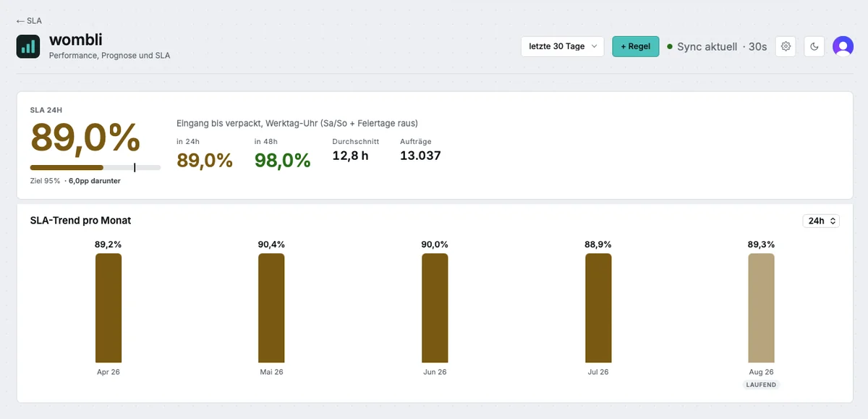Viewport: 868px width, 419px height.
Task: Toggle dark mode with the moon icon
Action: pyautogui.click(x=814, y=46)
